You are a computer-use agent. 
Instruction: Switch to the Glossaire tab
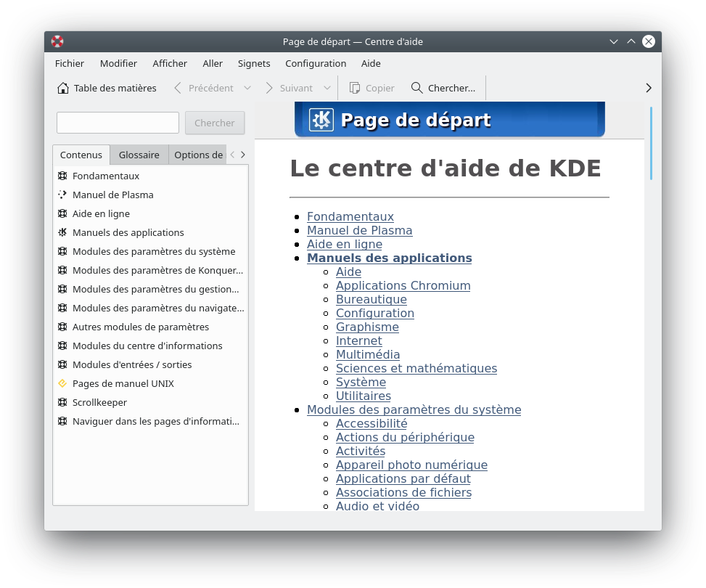139,155
